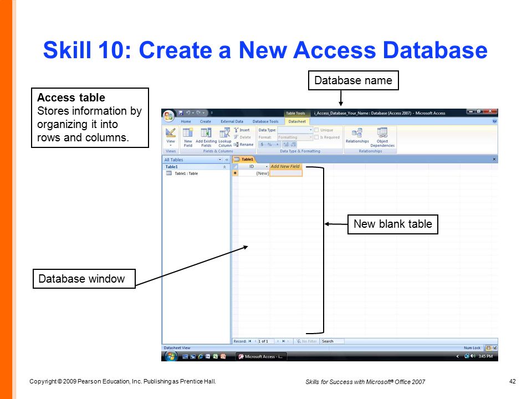Click the record Search box
This screenshot has width=532, height=399.
tap(332, 341)
